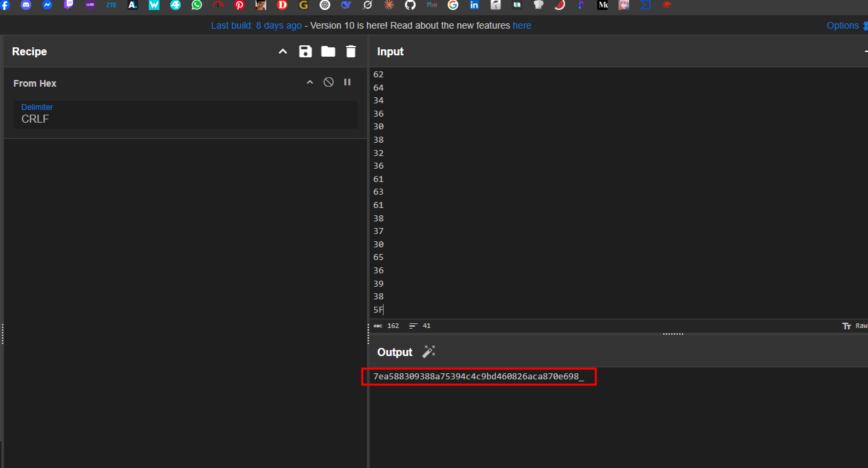868x468 pixels.
Task: Collapse the Recipe panel with chevron
Action: 283,51
